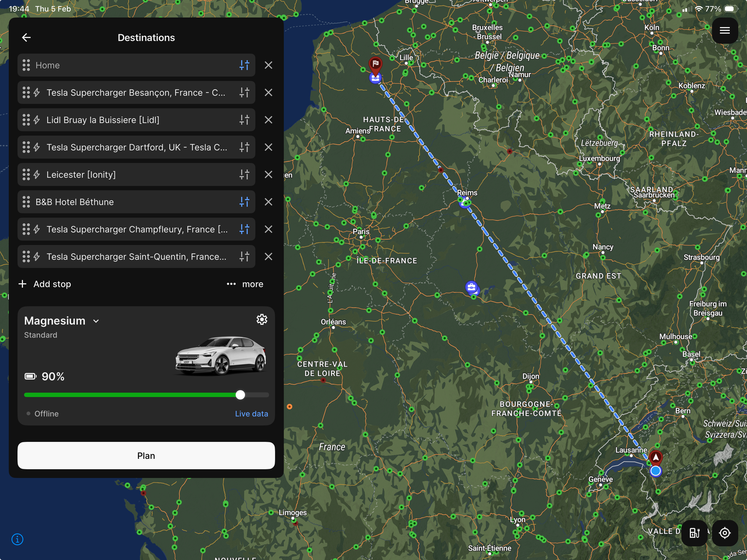Remove the Tesla Supercharger Dartford stop

[269, 147]
